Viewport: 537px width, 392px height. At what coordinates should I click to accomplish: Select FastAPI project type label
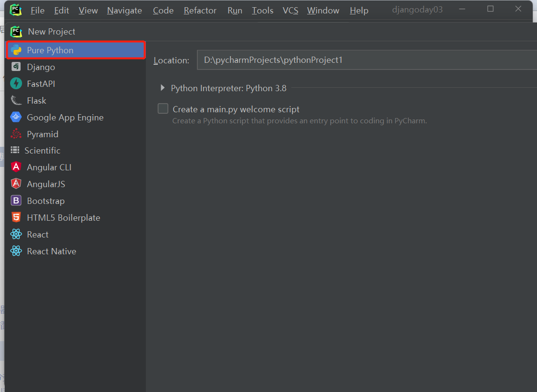click(41, 83)
